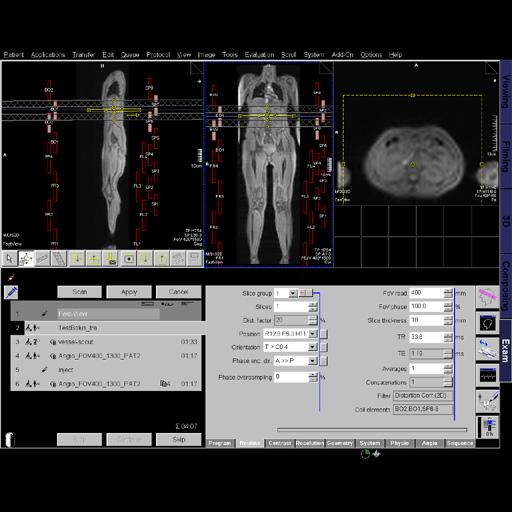Image resolution: width=512 pixels, height=512 pixels.
Task: Activate the graphic slice positioning tool
Action: pos(26,259)
